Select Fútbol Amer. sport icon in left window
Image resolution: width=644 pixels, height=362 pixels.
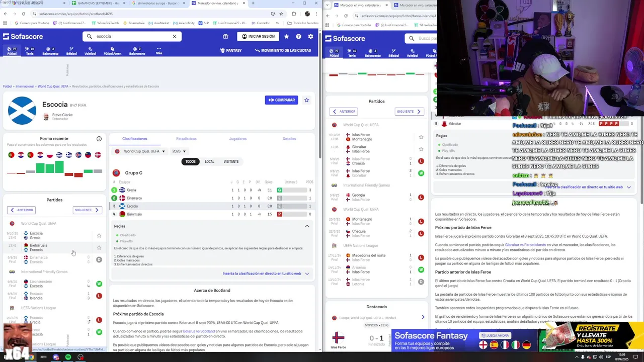(112, 51)
